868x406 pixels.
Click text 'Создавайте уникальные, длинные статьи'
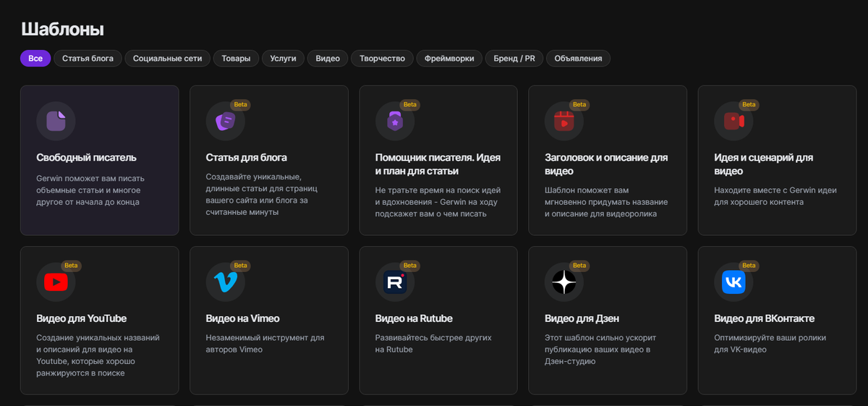click(262, 195)
